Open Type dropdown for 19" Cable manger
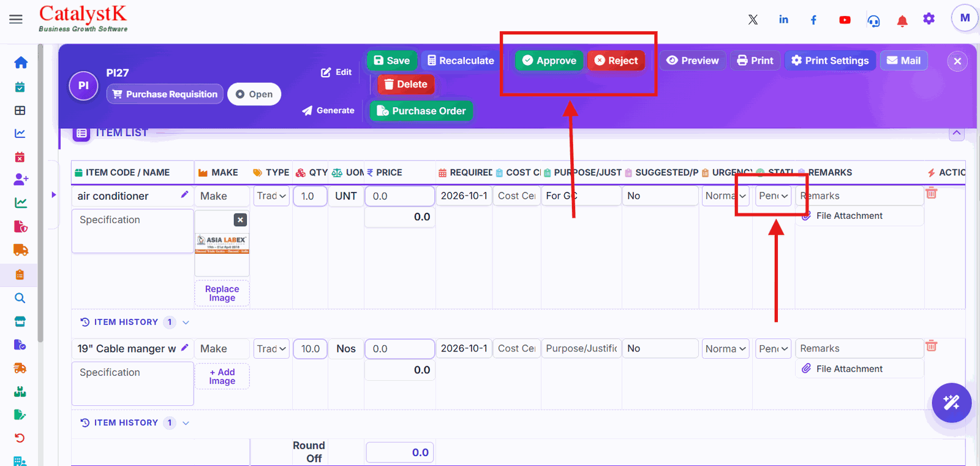The width and height of the screenshot is (980, 466). point(271,348)
